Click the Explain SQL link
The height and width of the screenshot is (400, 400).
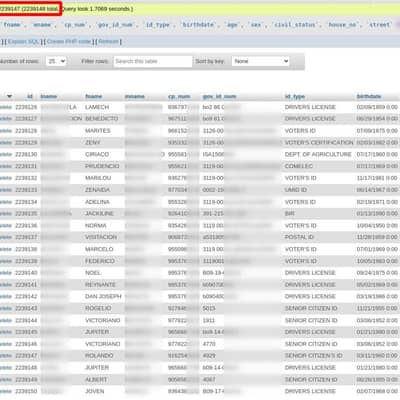pos(24,42)
